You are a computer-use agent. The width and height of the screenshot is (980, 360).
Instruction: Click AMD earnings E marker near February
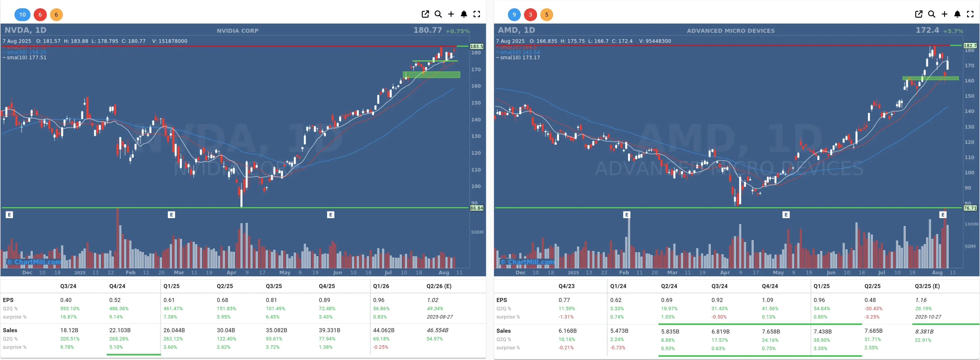(x=627, y=215)
